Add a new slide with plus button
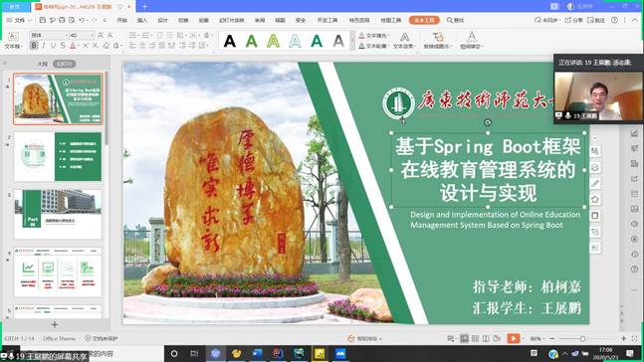The image size is (644, 362). (55, 324)
